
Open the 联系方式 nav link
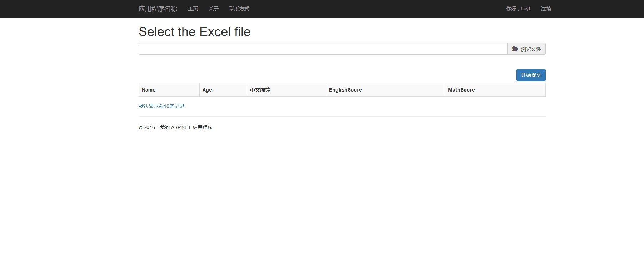click(x=239, y=9)
